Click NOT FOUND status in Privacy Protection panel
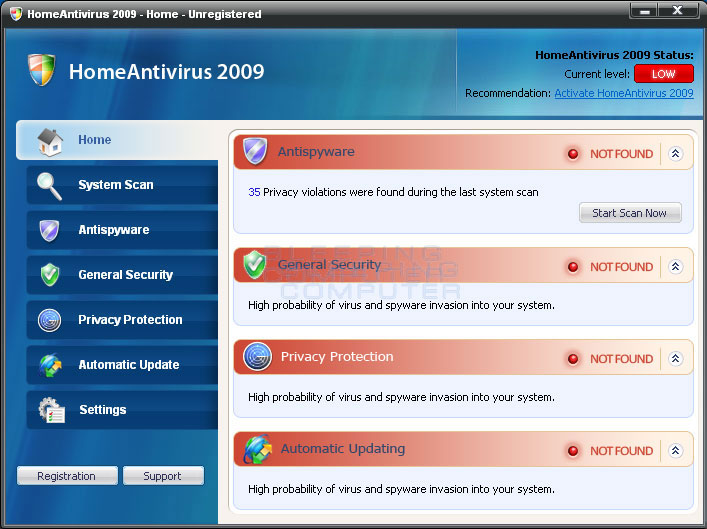This screenshot has height=529, width=707. [621, 359]
